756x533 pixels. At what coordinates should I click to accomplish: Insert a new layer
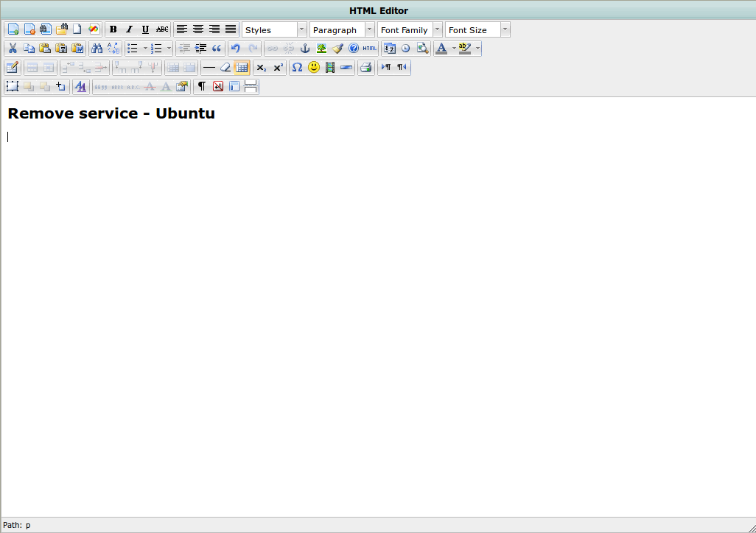12,87
